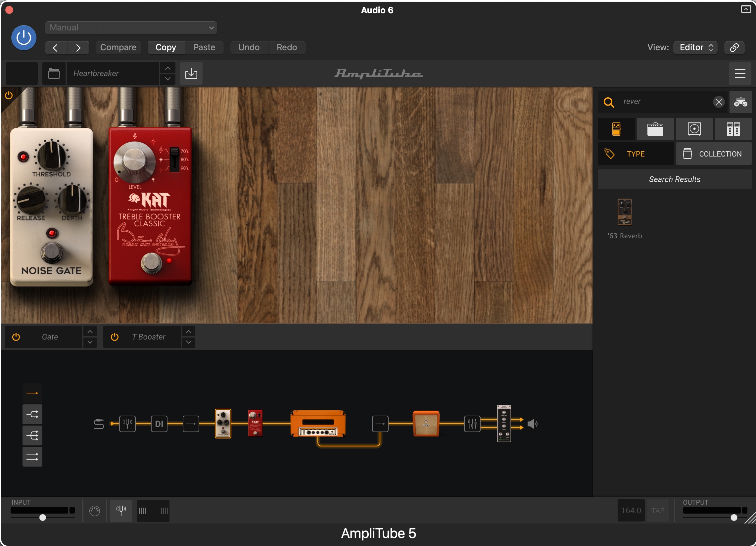
Task: Clear the gear search text
Action: [x=718, y=102]
